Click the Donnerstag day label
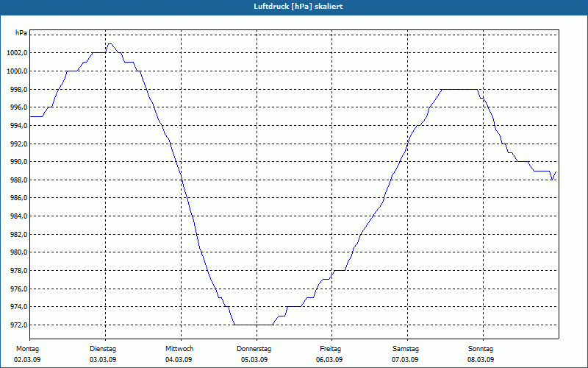The width and height of the screenshot is (588, 368). tap(254, 349)
